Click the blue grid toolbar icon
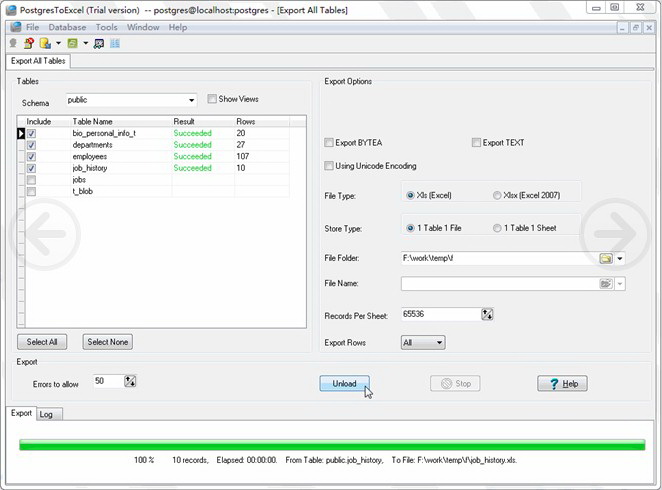The width and height of the screenshot is (662, 490). click(115, 43)
